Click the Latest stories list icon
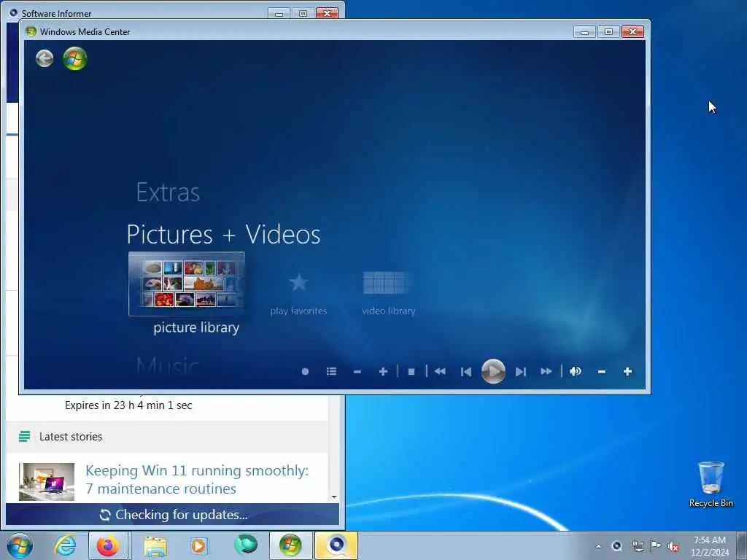747x560 pixels. click(x=24, y=436)
